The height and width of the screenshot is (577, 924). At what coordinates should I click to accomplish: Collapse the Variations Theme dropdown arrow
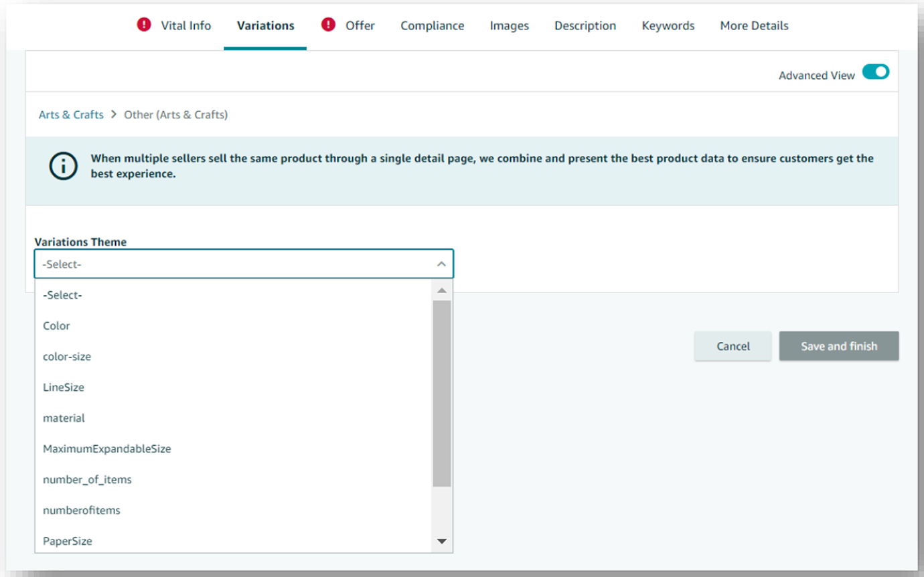click(441, 264)
